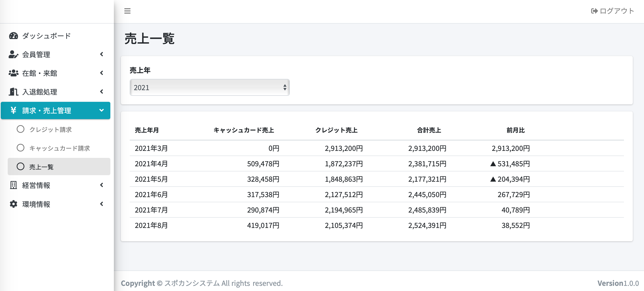Expand the 経営情報 chevron

tap(101, 185)
